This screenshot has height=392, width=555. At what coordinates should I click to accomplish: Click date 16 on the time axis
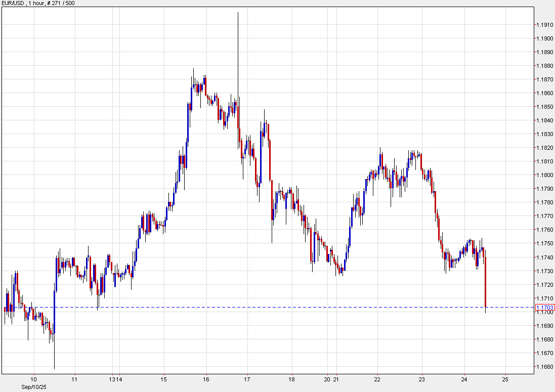pos(206,379)
